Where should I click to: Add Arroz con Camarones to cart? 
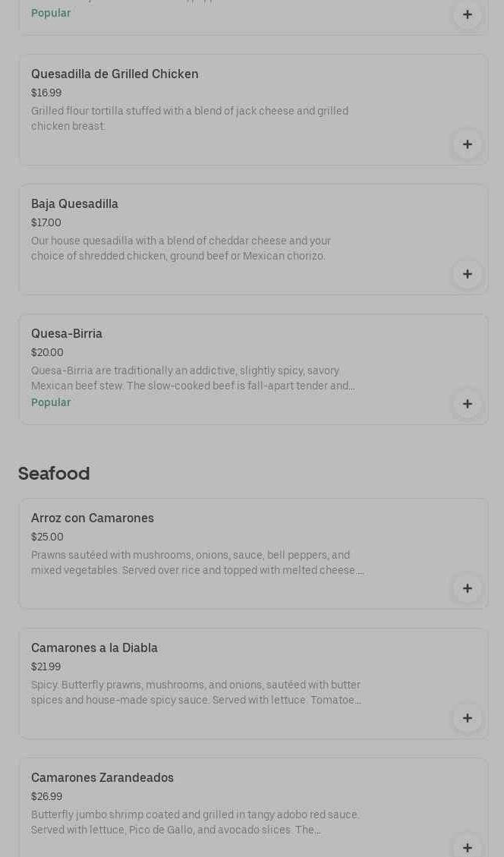467,588
